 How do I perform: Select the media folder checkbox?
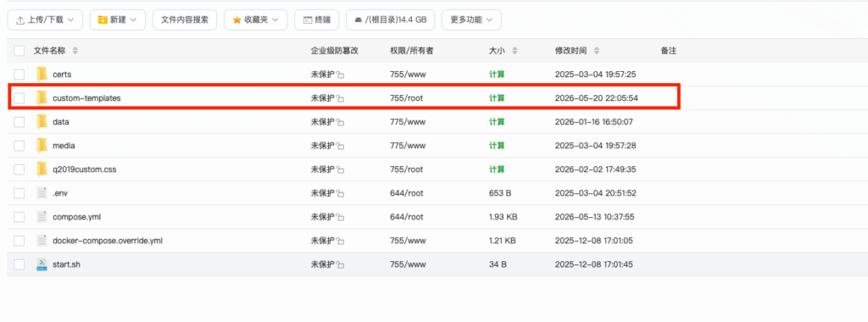click(19, 146)
